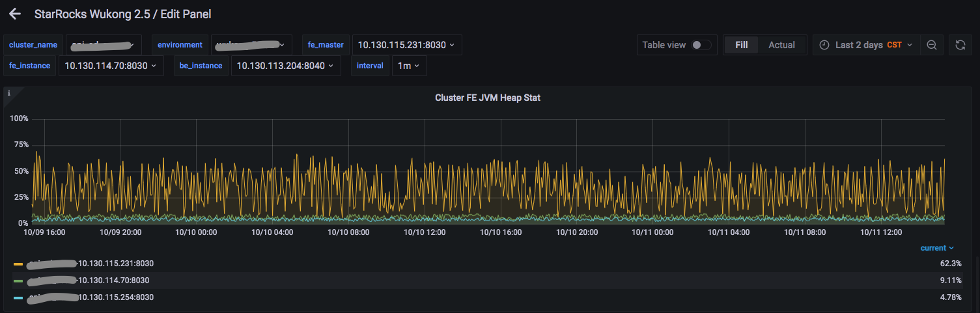
Task: Click the clock icon in time picker
Action: [x=824, y=45]
